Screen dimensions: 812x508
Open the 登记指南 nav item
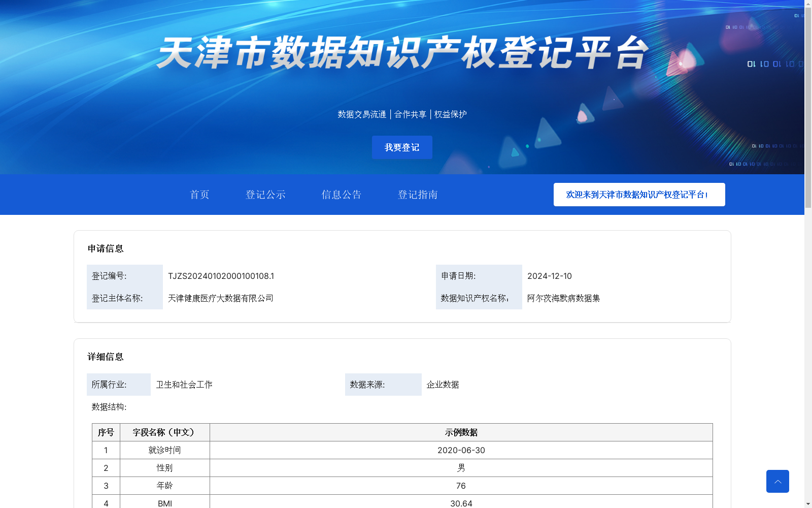pyautogui.click(x=418, y=195)
